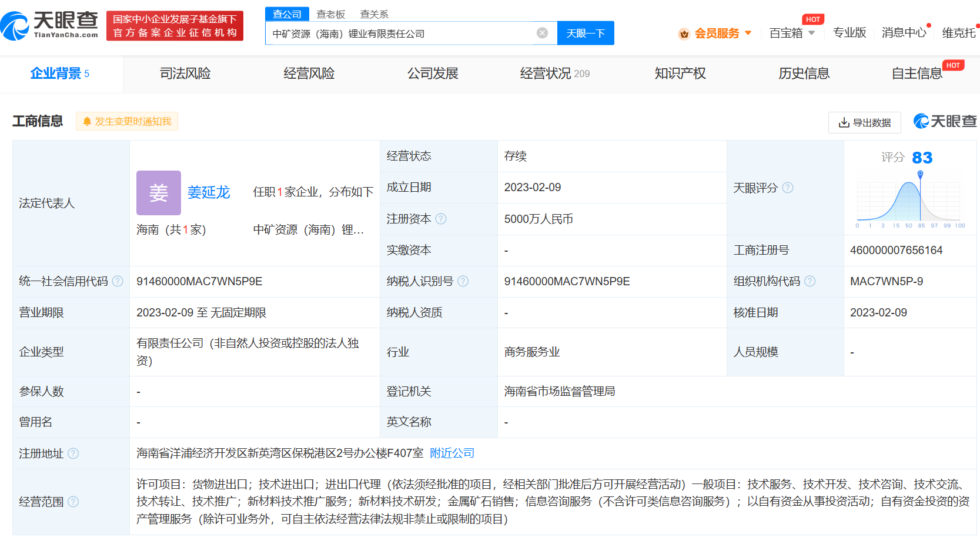This screenshot has height=537, width=980.
Task: Open 百宝箱 menu
Action: [x=786, y=33]
